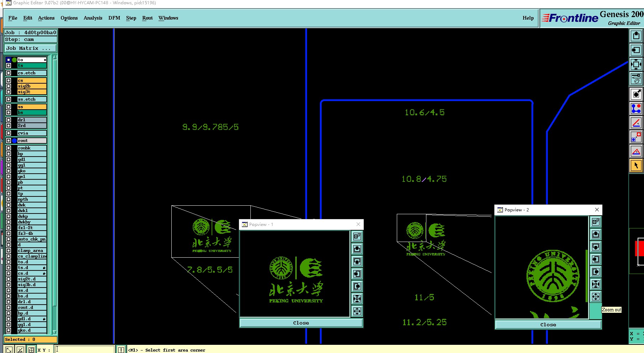Toggle the checkbox for layer sig2b
Image resolution: width=644 pixels, height=353 pixels.
coord(9,86)
